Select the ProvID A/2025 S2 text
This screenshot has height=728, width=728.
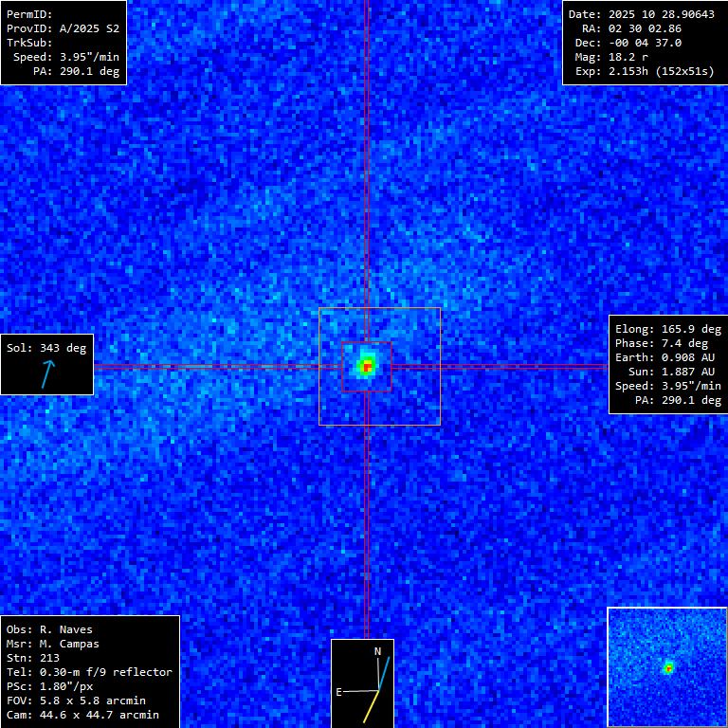click(x=63, y=28)
